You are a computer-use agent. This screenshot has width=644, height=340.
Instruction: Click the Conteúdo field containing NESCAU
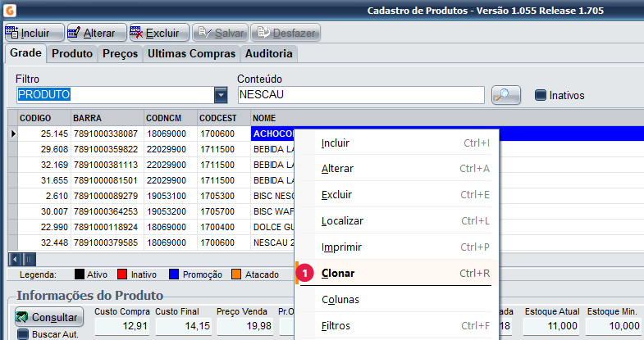(x=361, y=95)
